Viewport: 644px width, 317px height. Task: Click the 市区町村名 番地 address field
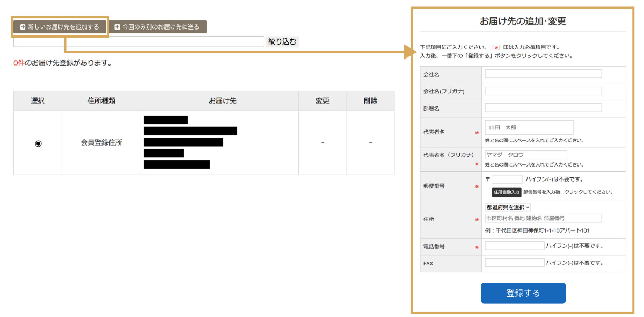pos(543,219)
